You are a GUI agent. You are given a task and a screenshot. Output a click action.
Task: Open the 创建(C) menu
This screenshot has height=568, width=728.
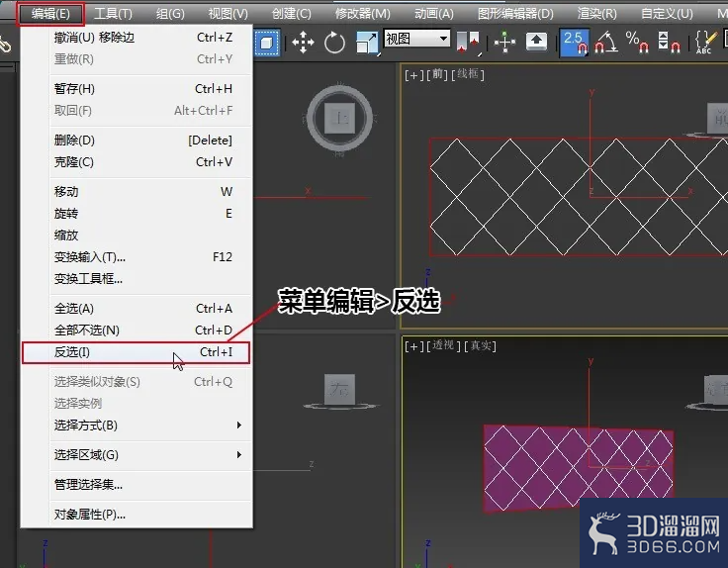[291, 14]
